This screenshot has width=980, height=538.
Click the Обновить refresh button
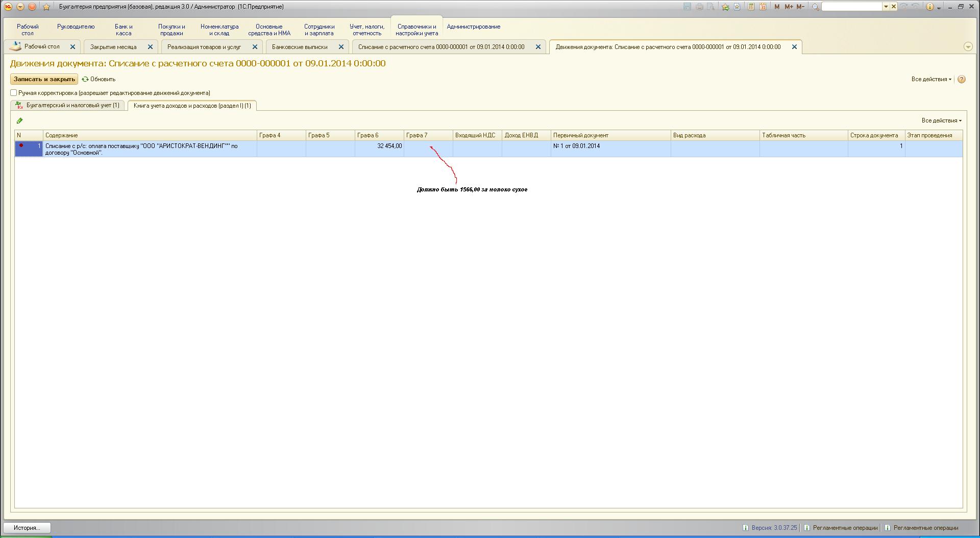tap(99, 79)
